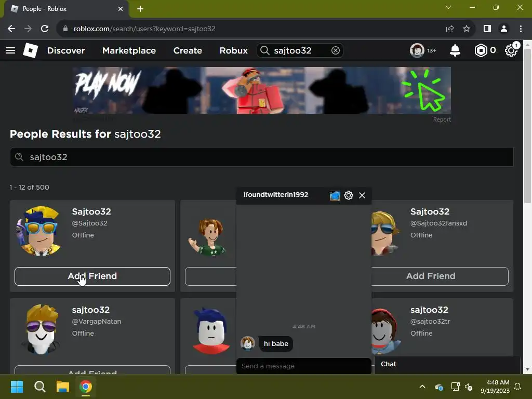This screenshot has height=399, width=532.
Task: Click the 'hi babe' chat message
Action: click(276, 344)
